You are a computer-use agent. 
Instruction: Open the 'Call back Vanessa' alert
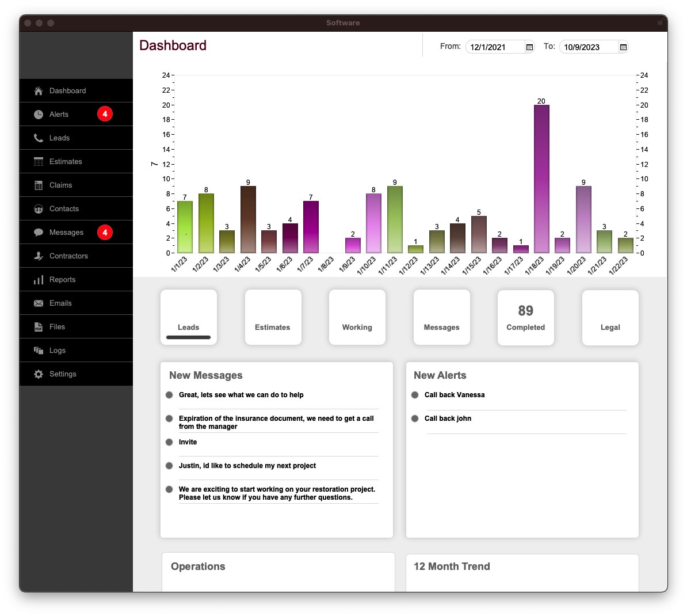455,395
